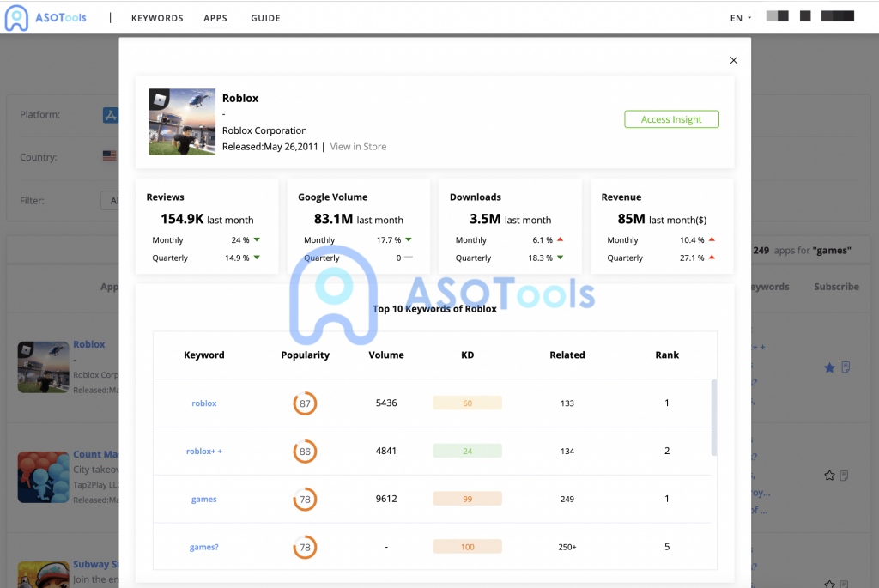Click the KD 100 difficulty bar
The height and width of the screenshot is (588, 879).
tap(468, 547)
